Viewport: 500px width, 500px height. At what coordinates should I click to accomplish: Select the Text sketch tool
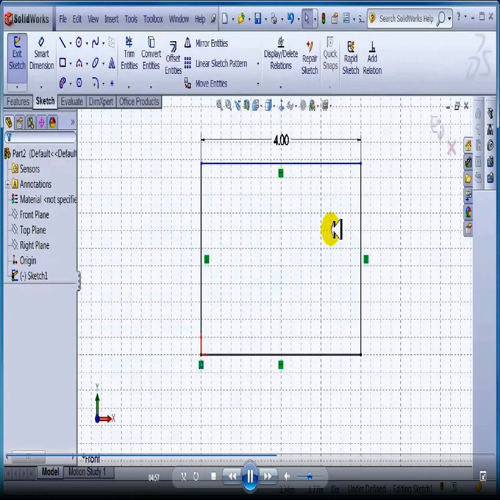click(112, 63)
